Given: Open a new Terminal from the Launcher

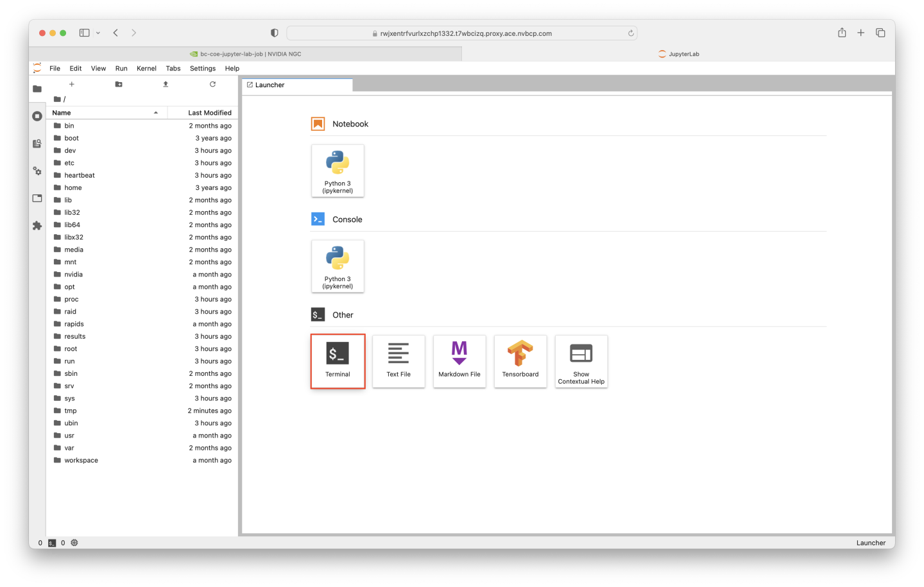Looking at the screenshot, I should point(338,361).
